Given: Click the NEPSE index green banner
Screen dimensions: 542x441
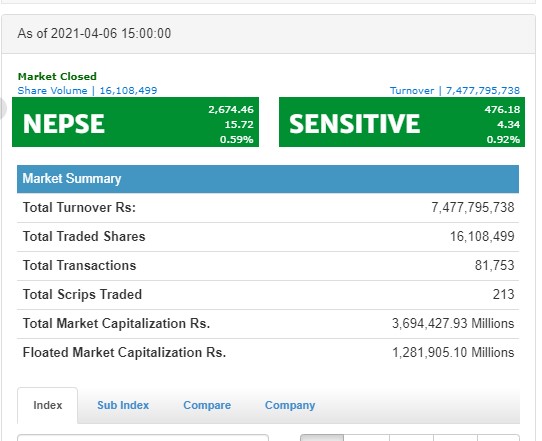Looking at the screenshot, I should (136, 122).
